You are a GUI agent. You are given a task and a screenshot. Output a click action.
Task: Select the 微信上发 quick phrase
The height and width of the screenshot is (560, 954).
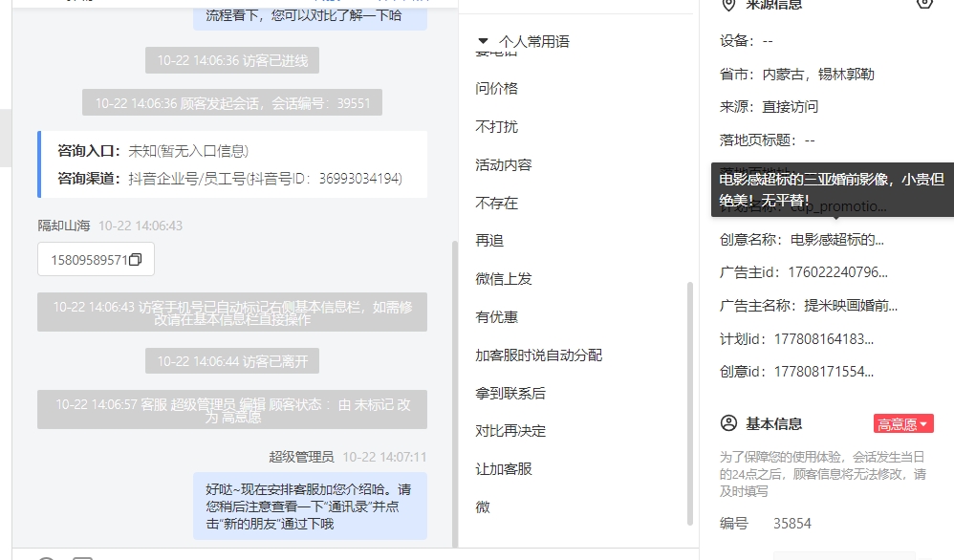[504, 279]
